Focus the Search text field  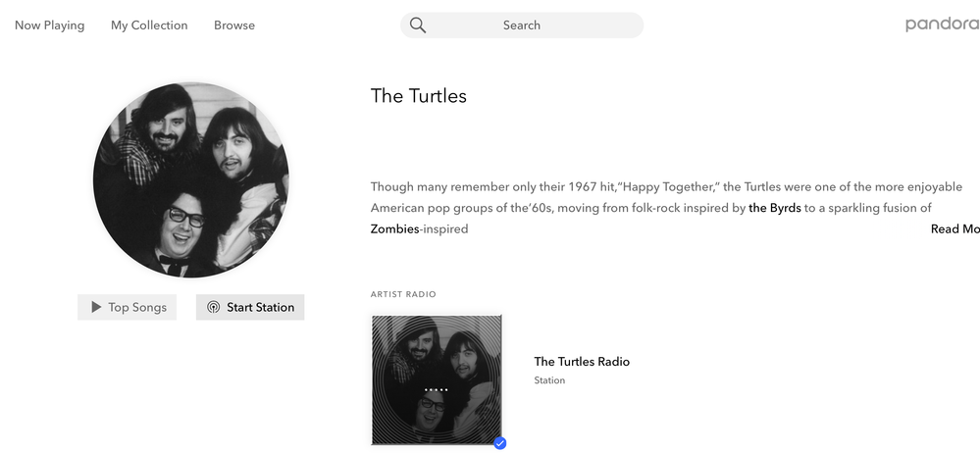522,25
